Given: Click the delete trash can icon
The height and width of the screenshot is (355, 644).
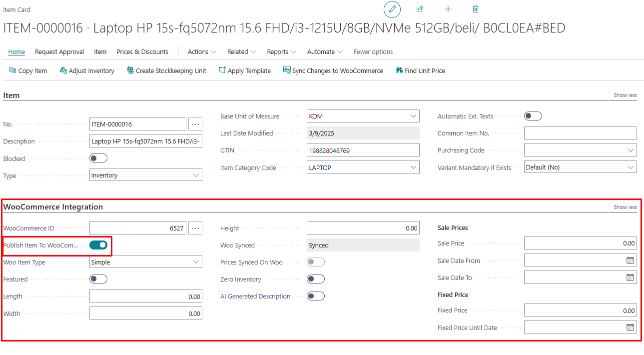Looking at the screenshot, I should coord(476,9).
